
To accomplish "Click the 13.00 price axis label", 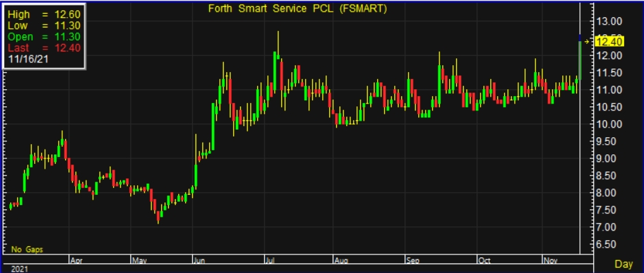I will tap(610, 21).
